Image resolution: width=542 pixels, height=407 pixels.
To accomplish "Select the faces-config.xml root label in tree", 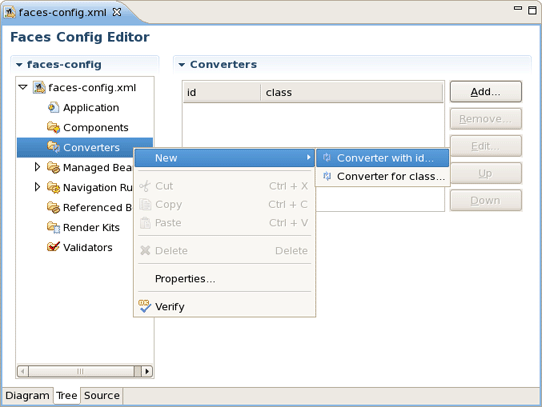I will (92, 87).
